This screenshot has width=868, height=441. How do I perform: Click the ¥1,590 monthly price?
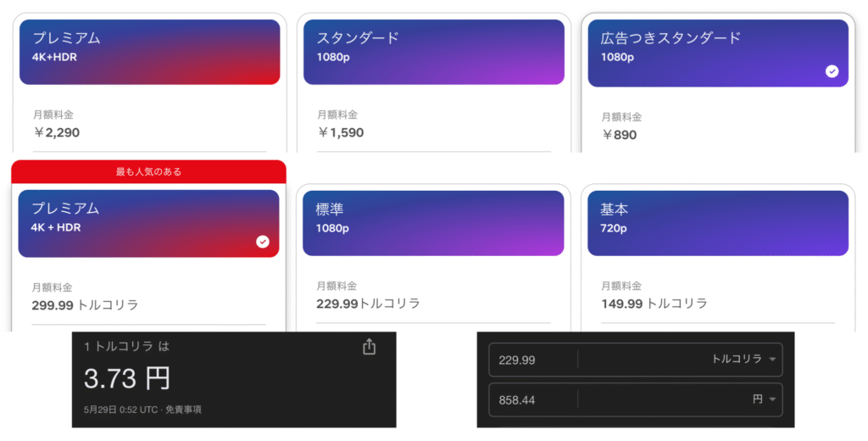(341, 132)
